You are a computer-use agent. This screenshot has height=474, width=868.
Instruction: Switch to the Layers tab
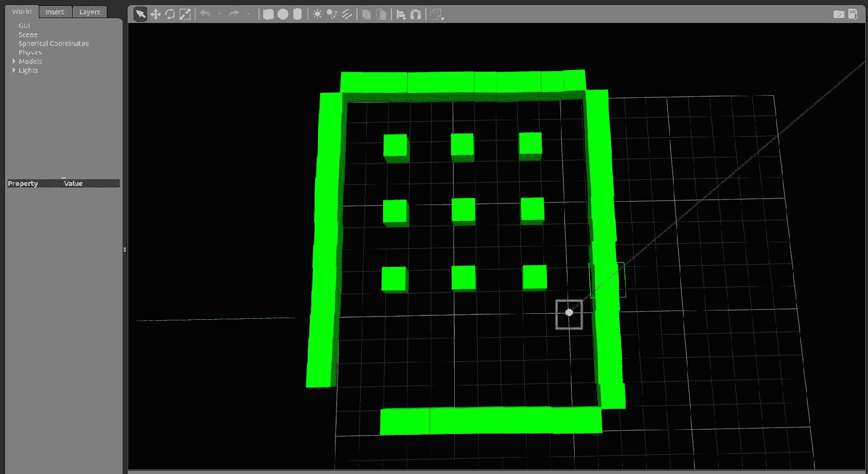89,12
